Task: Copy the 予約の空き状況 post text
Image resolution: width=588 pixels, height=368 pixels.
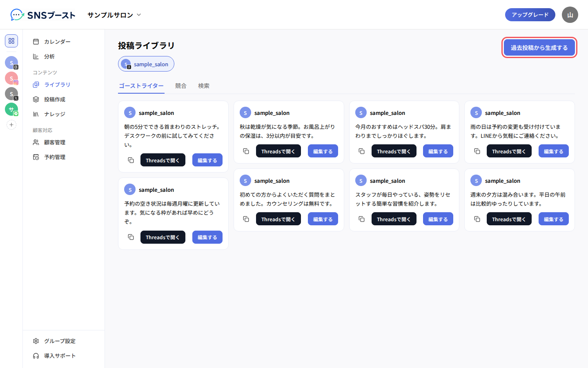Action: [131, 237]
